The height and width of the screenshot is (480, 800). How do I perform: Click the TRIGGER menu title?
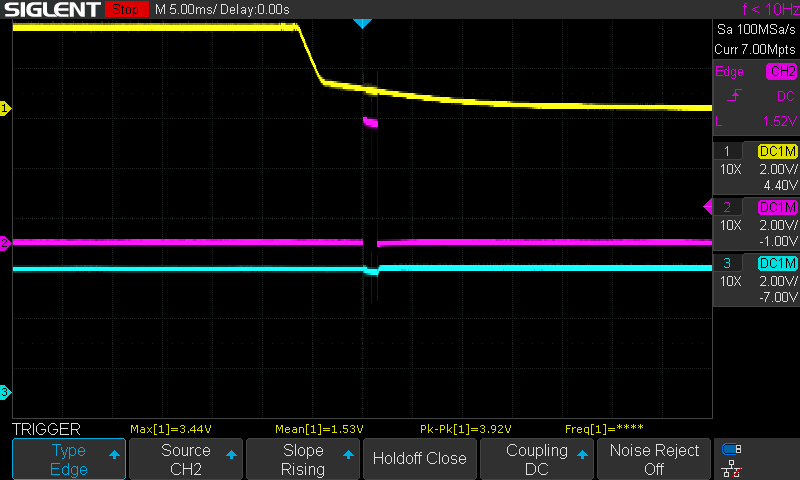click(x=46, y=429)
